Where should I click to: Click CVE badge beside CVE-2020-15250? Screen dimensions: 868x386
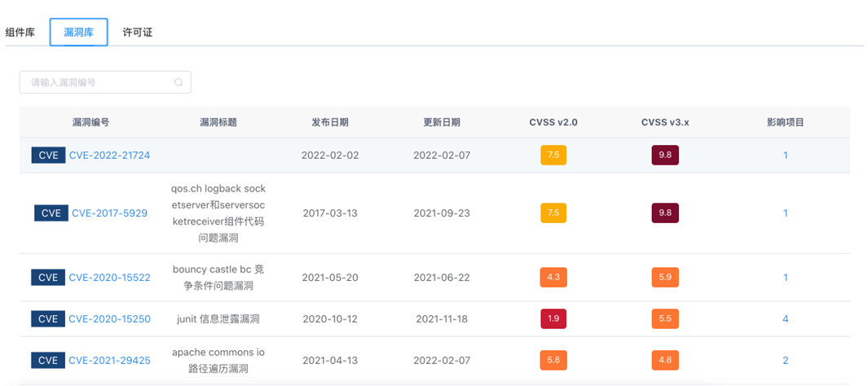(x=48, y=319)
